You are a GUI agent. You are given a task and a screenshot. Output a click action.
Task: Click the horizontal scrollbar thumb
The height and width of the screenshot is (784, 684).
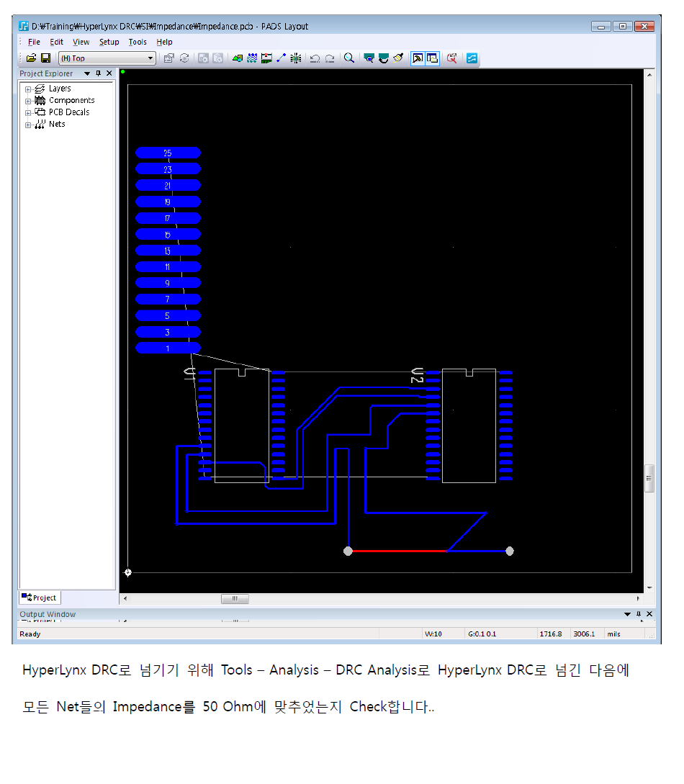tap(235, 599)
